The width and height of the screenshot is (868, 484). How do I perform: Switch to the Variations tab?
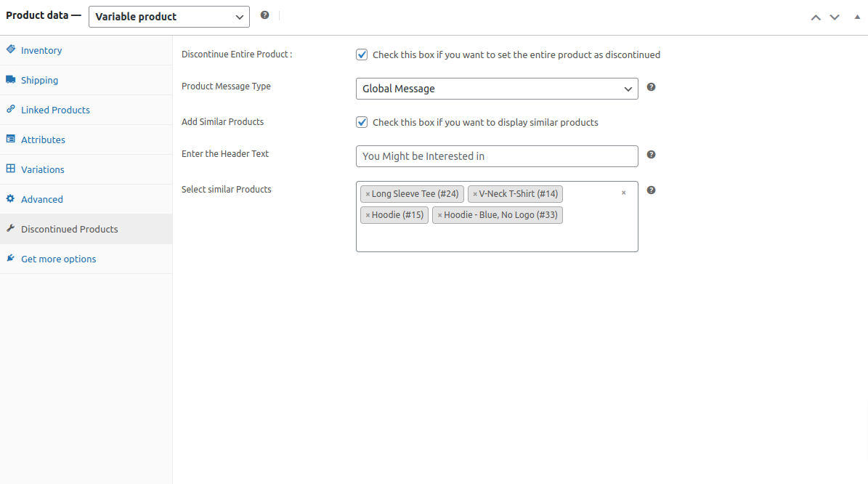tap(42, 169)
